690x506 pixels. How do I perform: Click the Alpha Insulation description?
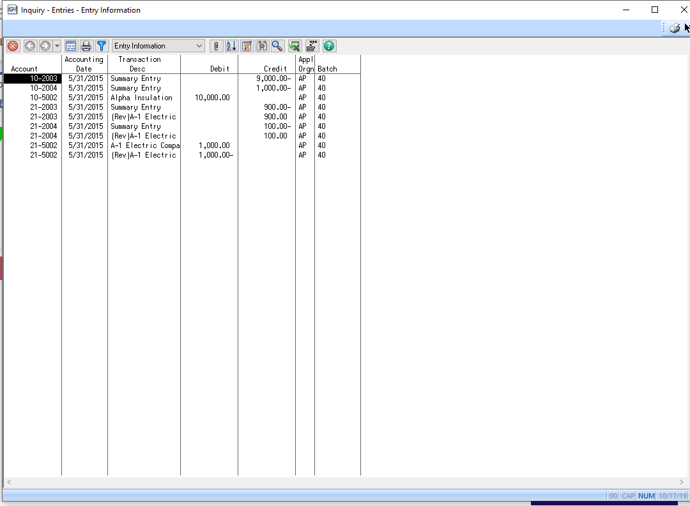[141, 98]
